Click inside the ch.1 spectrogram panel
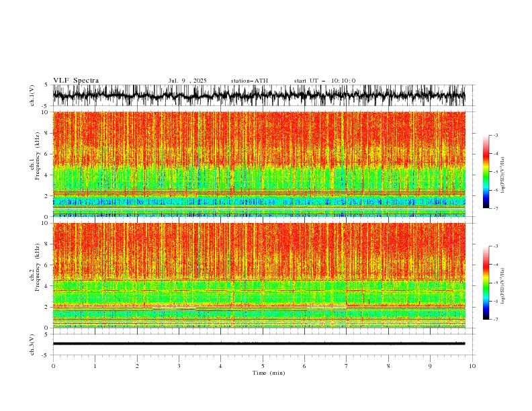The image size is (532, 411). (259, 164)
